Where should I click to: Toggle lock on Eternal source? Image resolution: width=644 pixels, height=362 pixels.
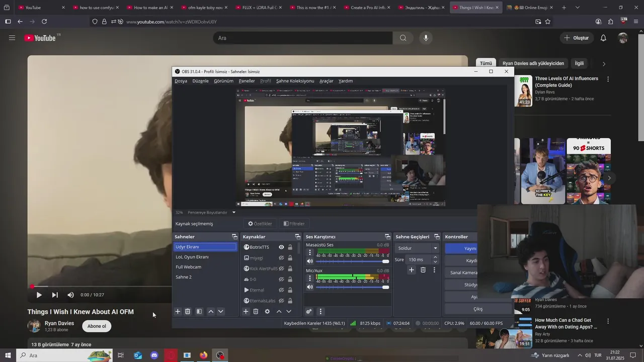tap(290, 290)
